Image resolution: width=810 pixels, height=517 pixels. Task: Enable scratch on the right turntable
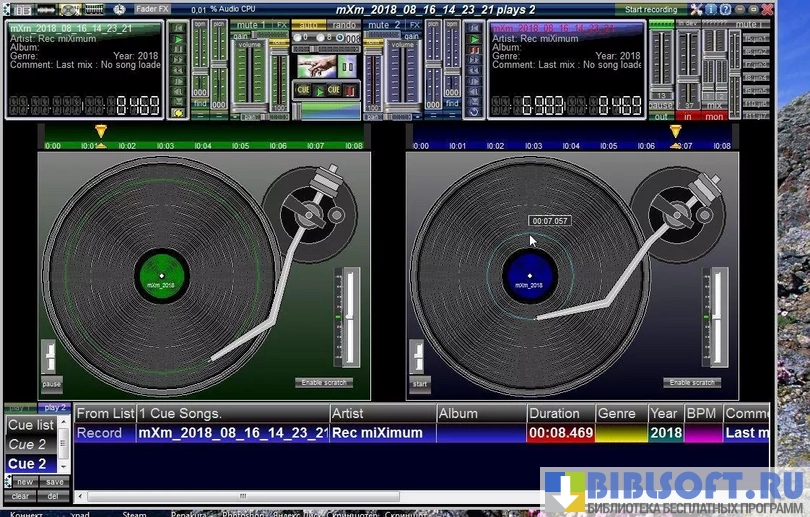point(692,382)
